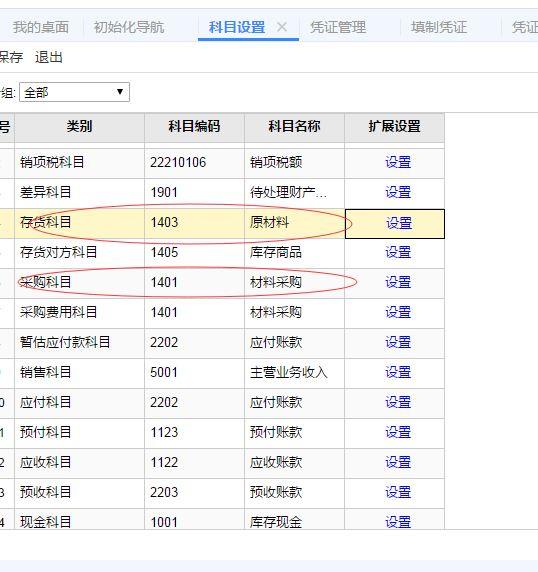Expand the 全部 group dropdown

74,92
